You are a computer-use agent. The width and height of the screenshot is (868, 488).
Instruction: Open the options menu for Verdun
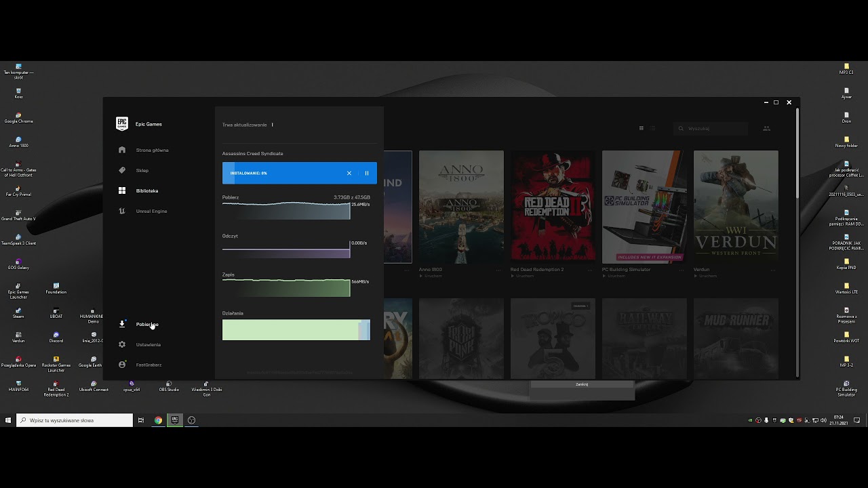click(774, 270)
